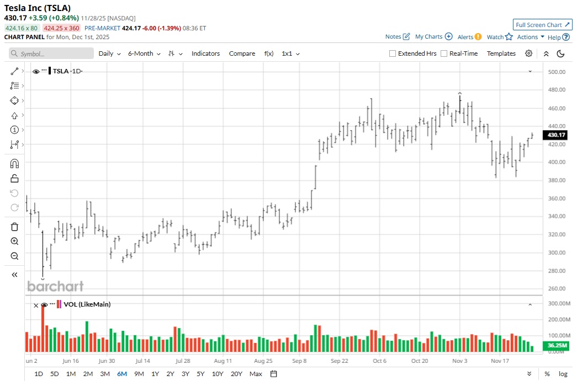This screenshot has height=386, width=588.
Task: Select the 5D time range
Action: [54, 374]
